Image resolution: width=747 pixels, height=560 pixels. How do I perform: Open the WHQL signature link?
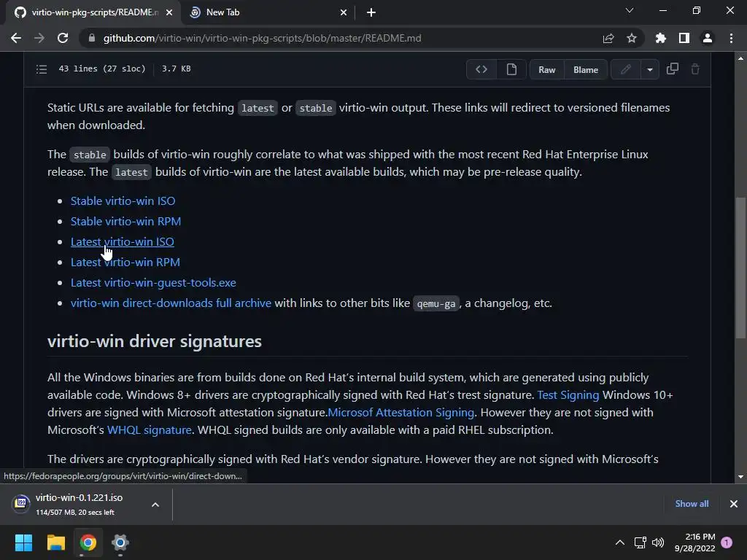149,430
